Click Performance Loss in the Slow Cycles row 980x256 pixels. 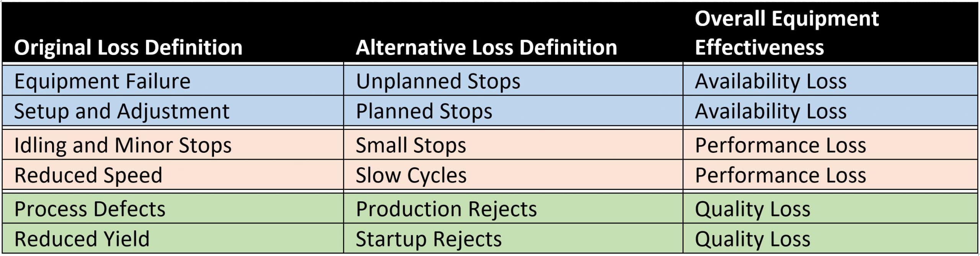point(780,175)
